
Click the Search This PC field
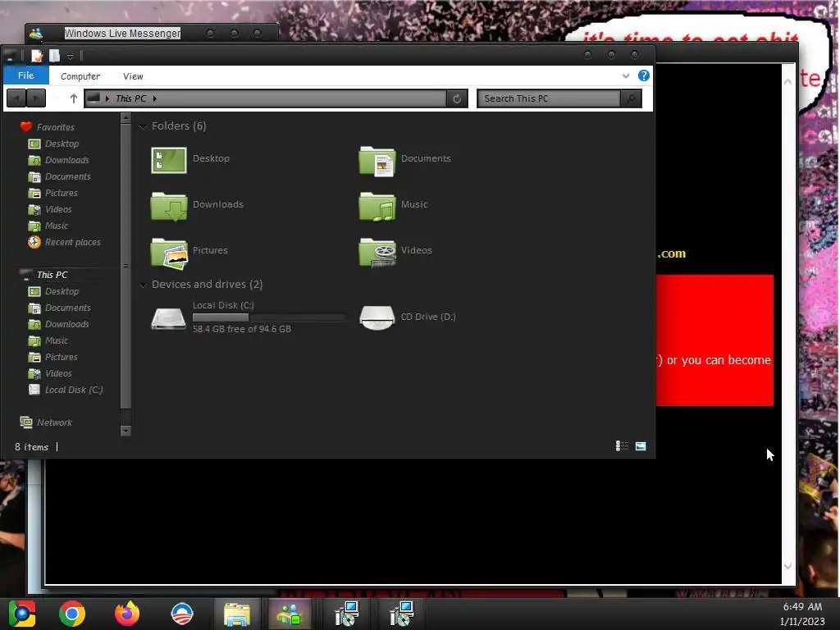pos(549,98)
